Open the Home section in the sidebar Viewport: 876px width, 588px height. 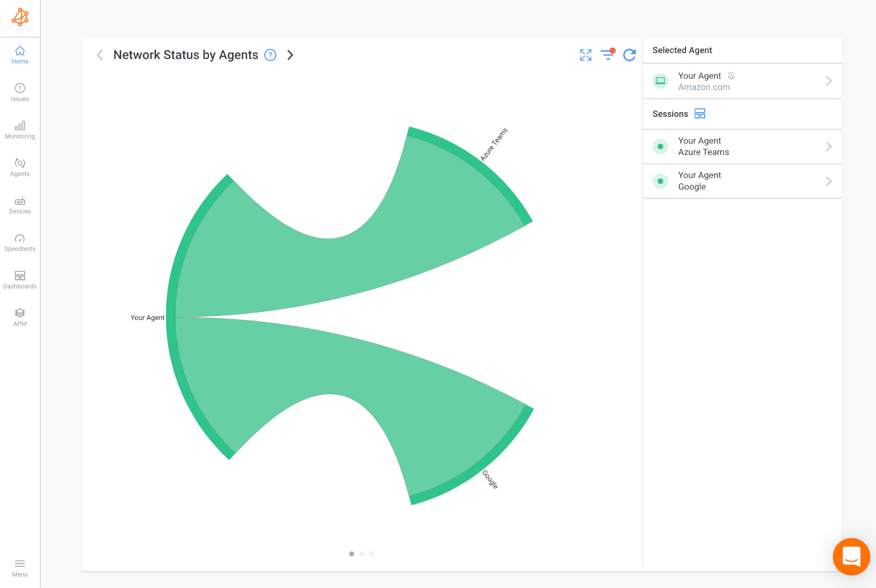(x=20, y=55)
